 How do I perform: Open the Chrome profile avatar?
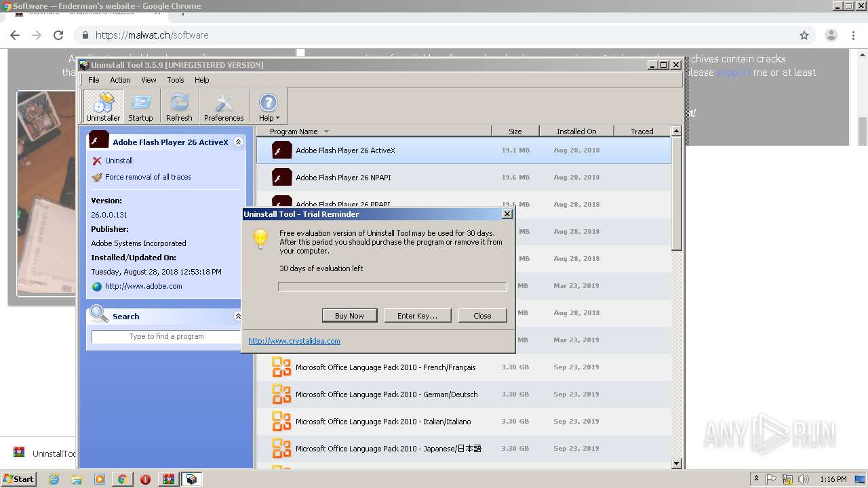pos(831,35)
